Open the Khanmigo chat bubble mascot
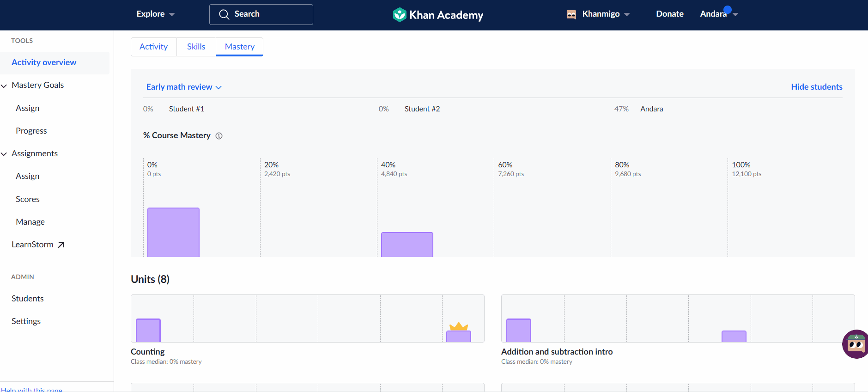This screenshot has width=868, height=392. 856,344
